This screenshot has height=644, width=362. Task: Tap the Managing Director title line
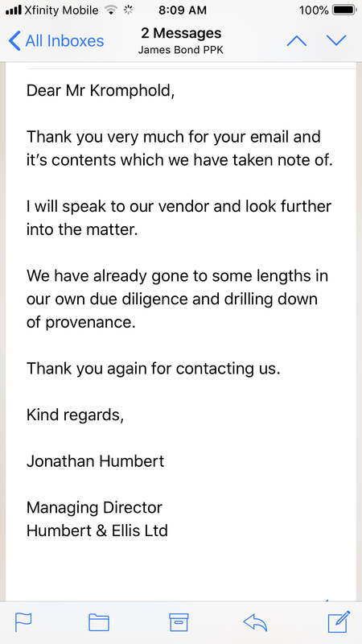click(x=94, y=508)
